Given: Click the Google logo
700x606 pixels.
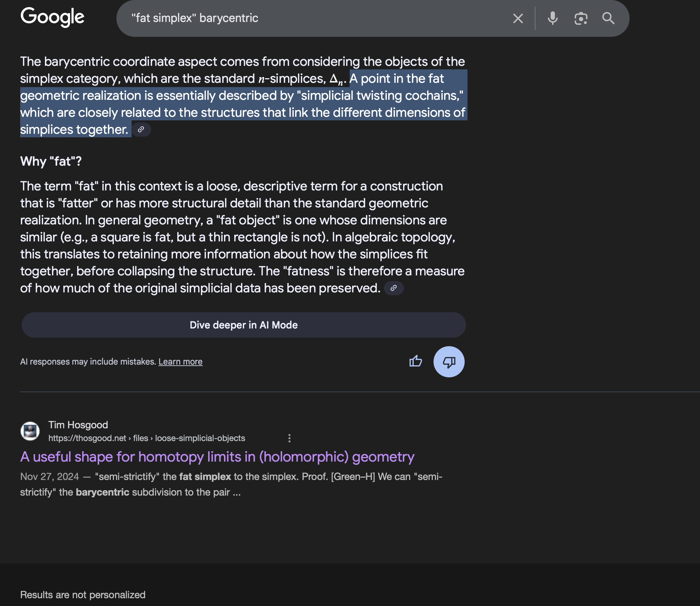Looking at the screenshot, I should (52, 17).
